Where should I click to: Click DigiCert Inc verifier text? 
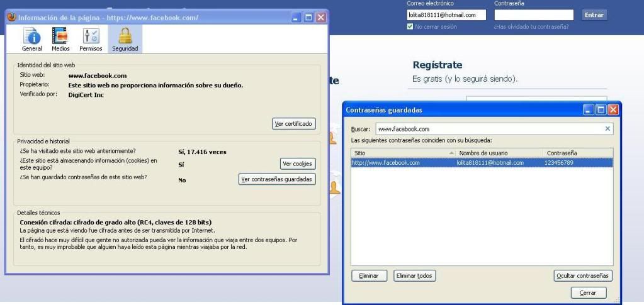[x=86, y=95]
